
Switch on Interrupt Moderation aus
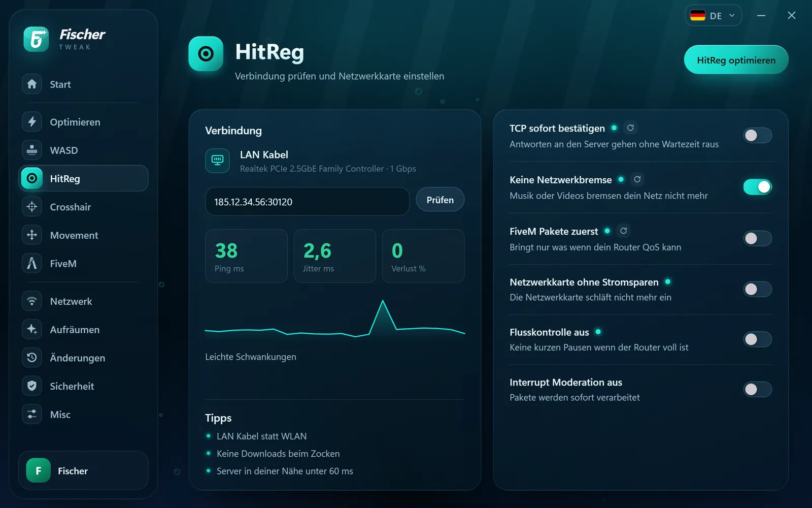pos(757,390)
